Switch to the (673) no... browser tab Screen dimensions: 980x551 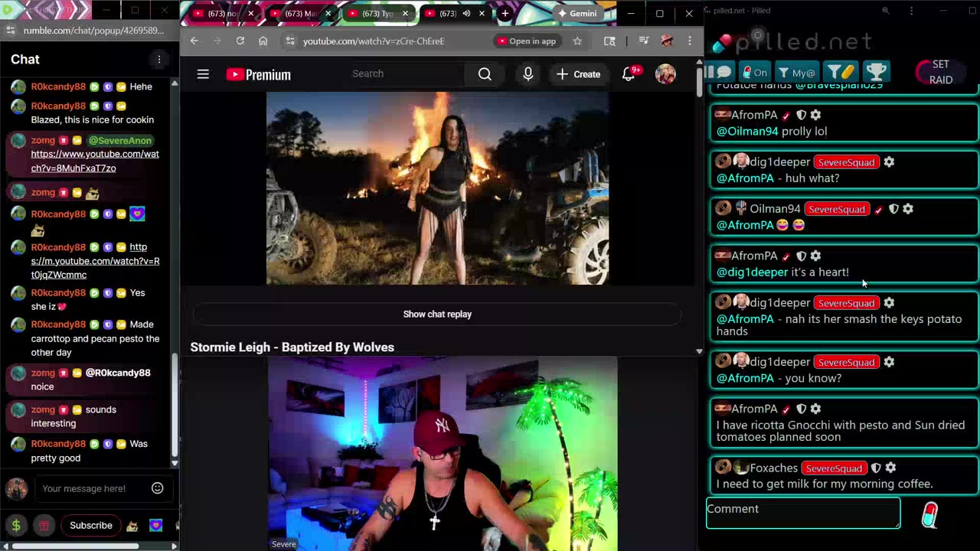point(223,14)
